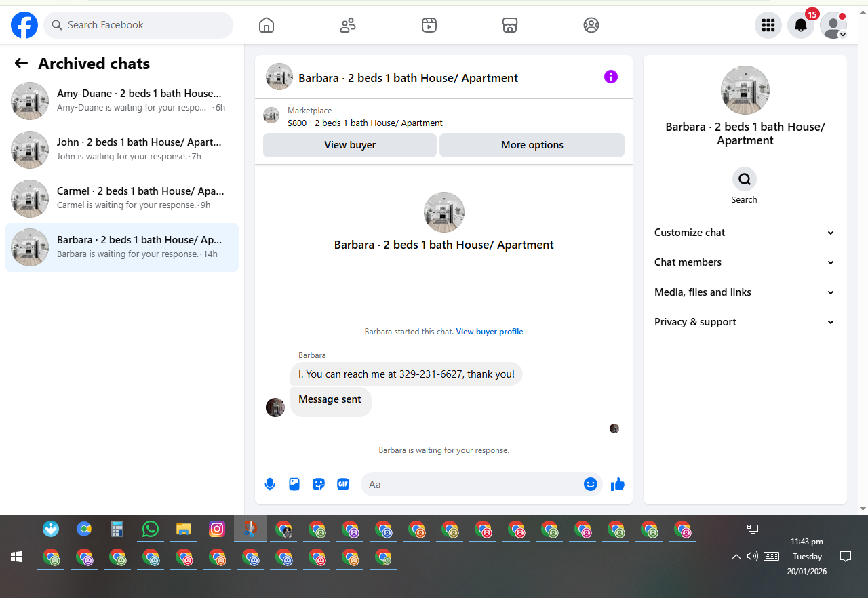Viewport: 868px width, 598px height.
Task: Click the View buyer button
Action: coord(350,145)
